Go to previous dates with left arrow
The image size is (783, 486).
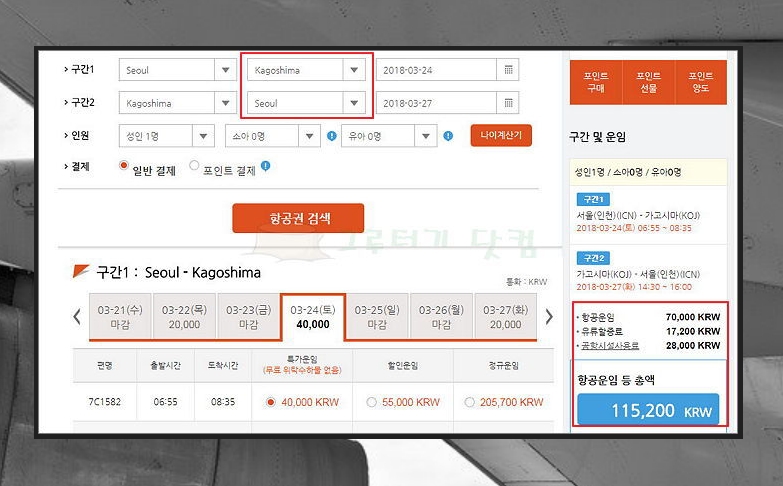pyautogui.click(x=77, y=316)
